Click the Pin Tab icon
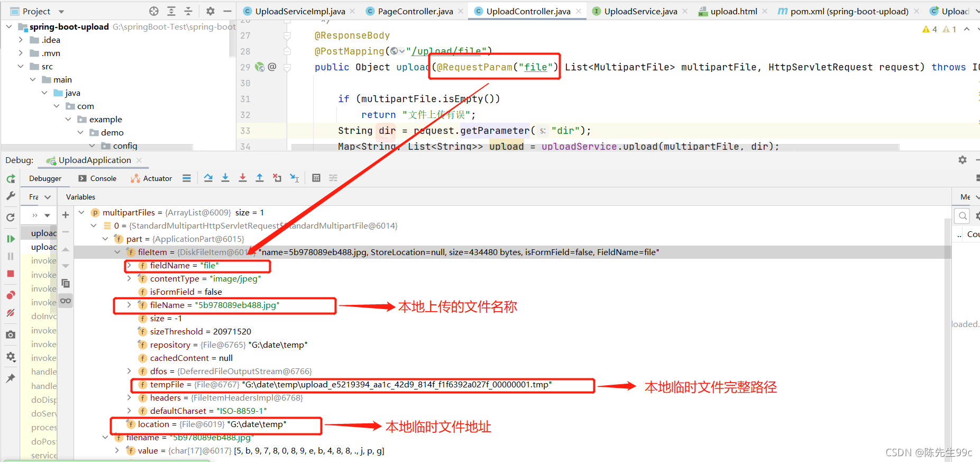 point(11,378)
